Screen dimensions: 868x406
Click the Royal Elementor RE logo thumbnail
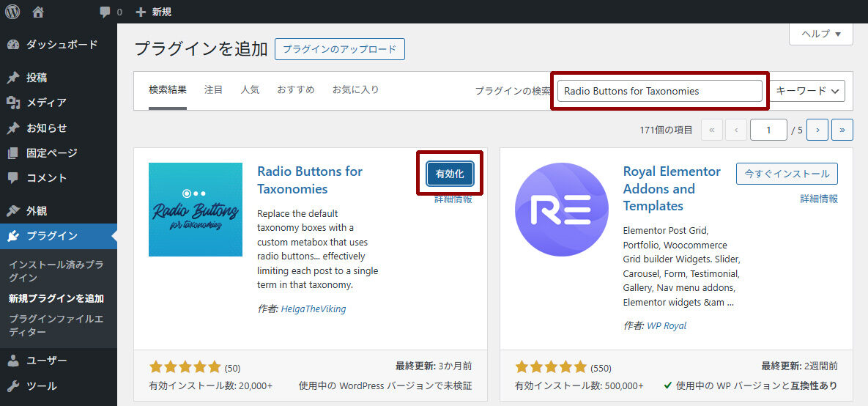tap(561, 210)
